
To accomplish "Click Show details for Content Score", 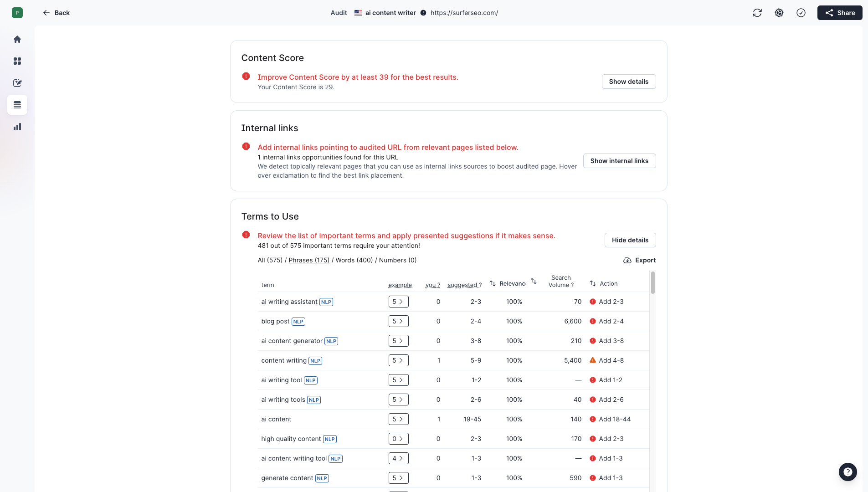I will pyautogui.click(x=629, y=82).
